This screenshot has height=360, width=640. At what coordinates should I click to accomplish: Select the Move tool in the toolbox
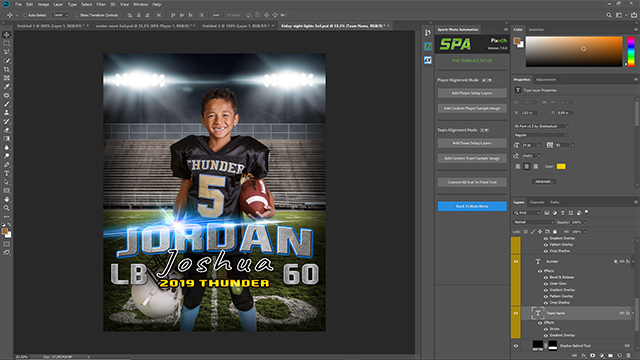(7, 35)
